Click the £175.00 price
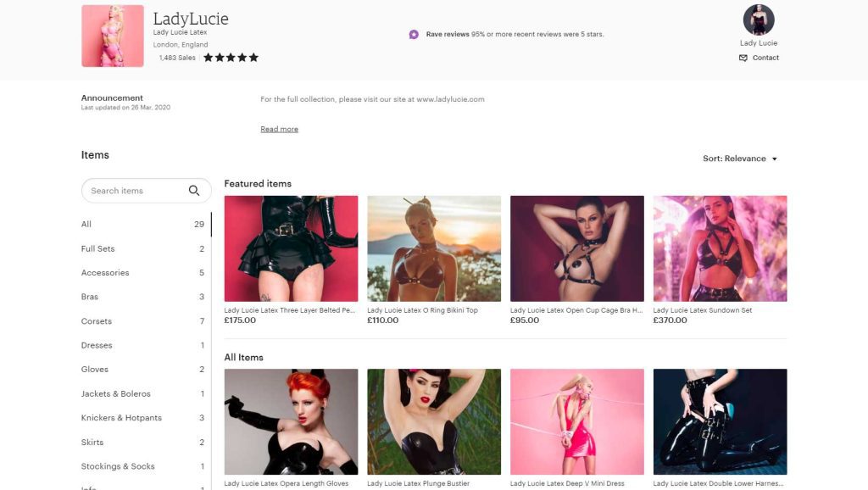 point(240,320)
